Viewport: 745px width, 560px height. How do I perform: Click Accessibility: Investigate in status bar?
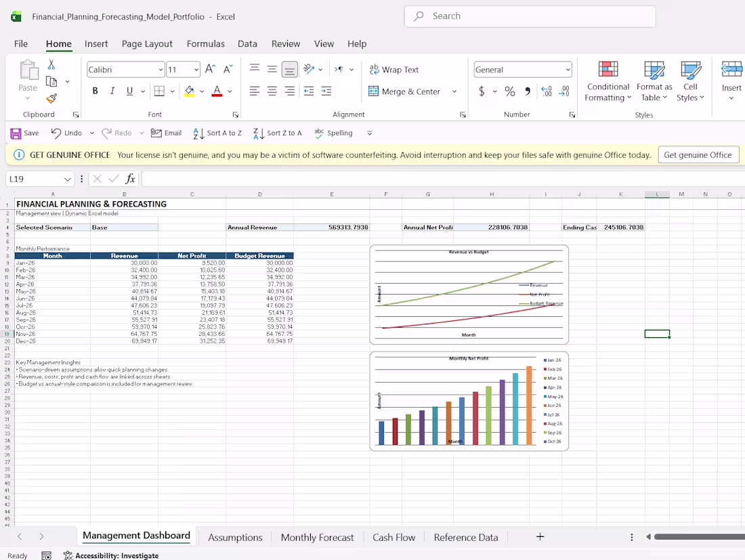tap(111, 555)
